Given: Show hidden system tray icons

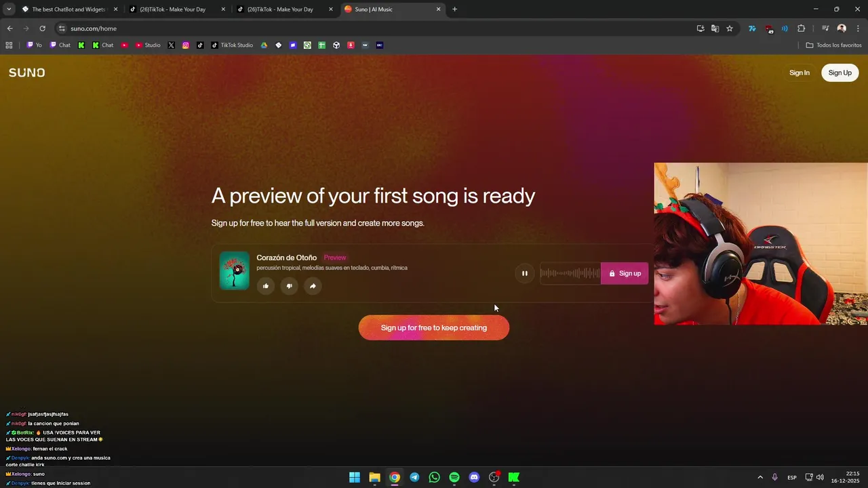Looking at the screenshot, I should click(x=760, y=477).
